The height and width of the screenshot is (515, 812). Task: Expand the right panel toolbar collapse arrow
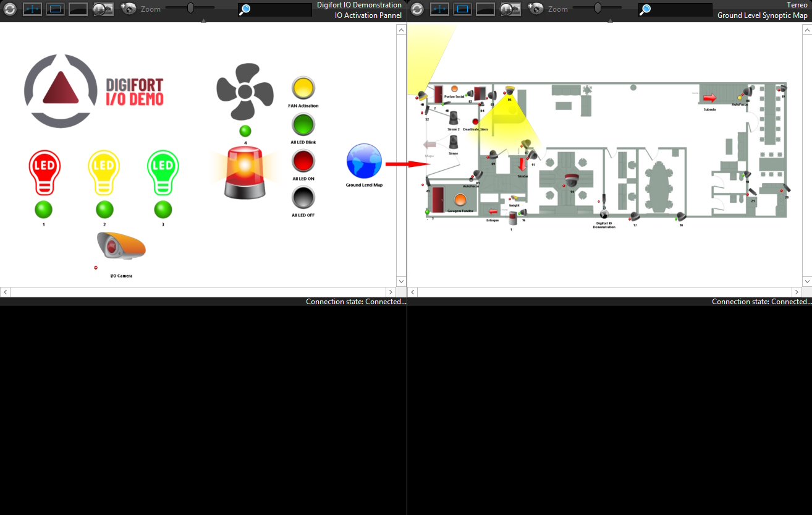tap(610, 20)
